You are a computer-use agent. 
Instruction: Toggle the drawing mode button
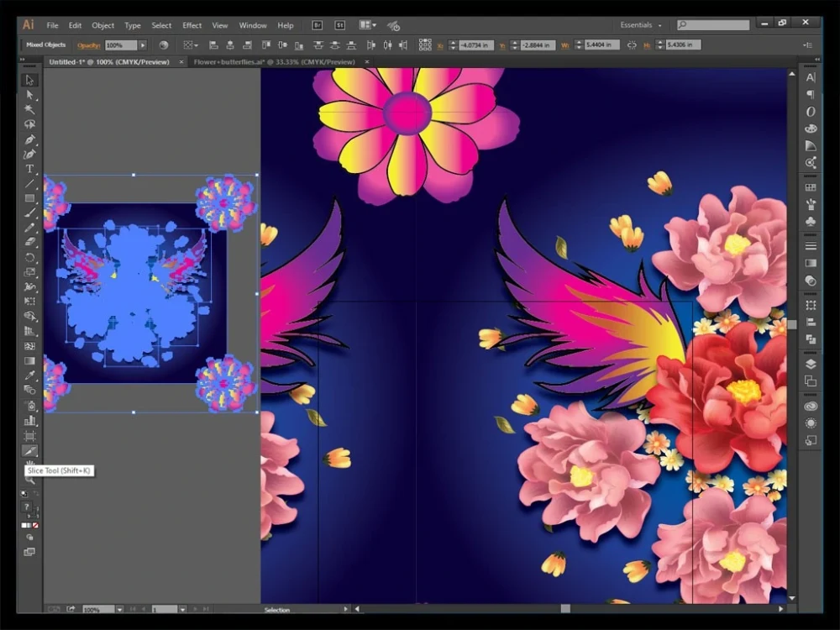click(29, 538)
